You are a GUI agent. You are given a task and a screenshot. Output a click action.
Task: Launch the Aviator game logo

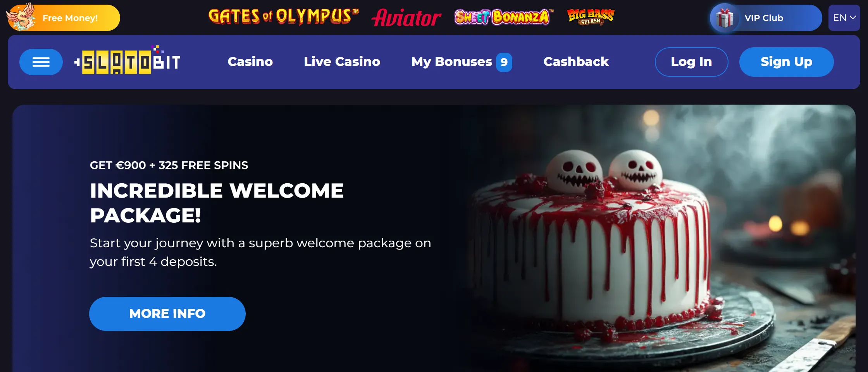click(406, 18)
